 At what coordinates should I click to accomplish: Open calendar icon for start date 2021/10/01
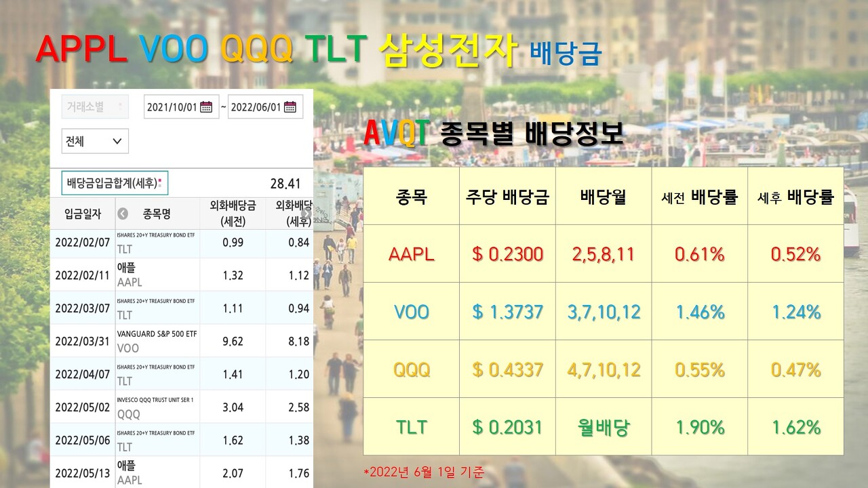pos(206,106)
